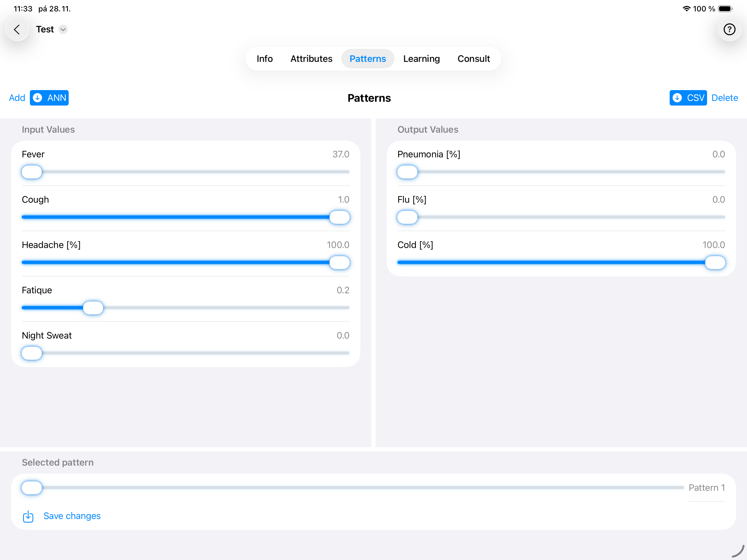
Task: Click the Patterns page title
Action: [x=369, y=98]
